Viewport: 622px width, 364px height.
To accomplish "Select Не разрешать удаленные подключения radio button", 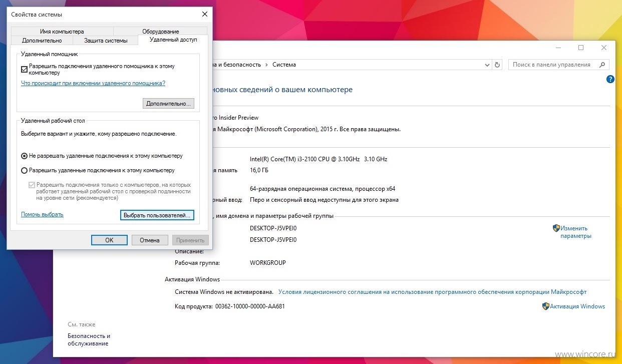I will (x=24, y=156).
